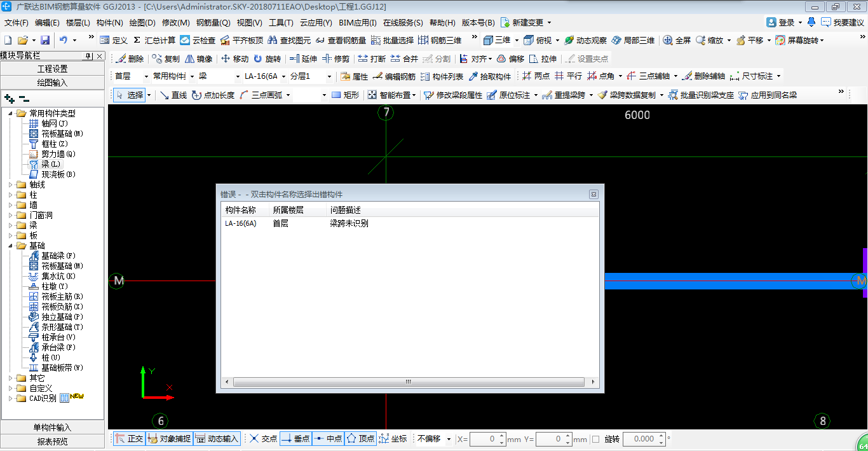Click the 平齐板顶 tool
This screenshot has height=451, width=868.
pyautogui.click(x=241, y=40)
